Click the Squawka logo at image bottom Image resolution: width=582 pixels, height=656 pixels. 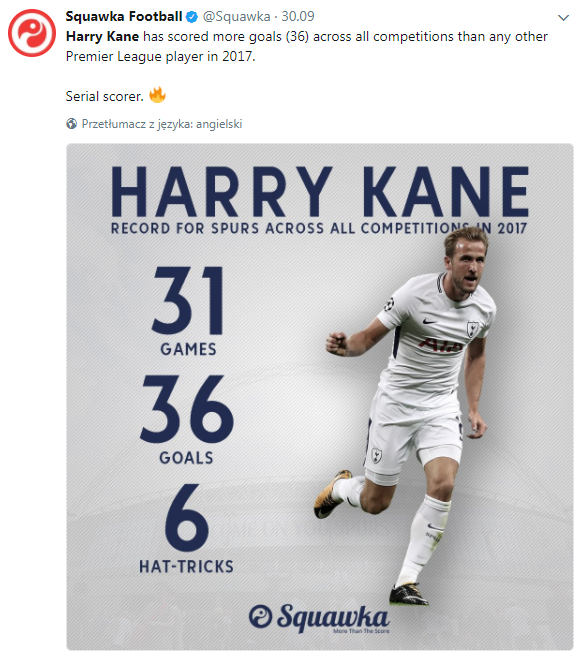(319, 618)
